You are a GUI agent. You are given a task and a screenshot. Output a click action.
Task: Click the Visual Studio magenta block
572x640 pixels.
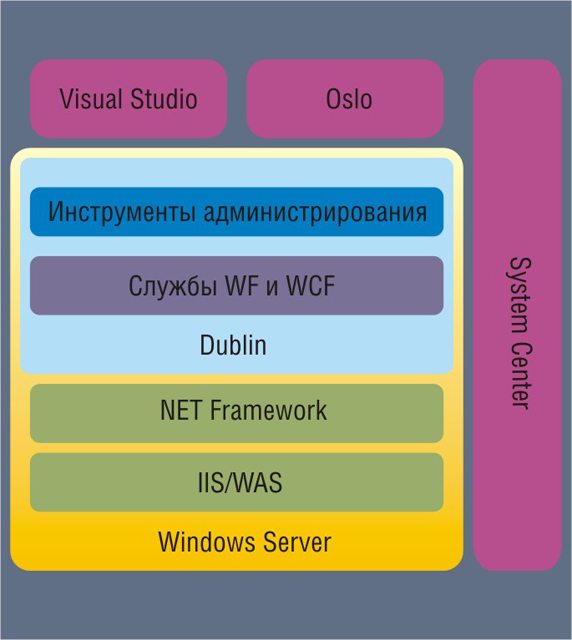[128, 99]
